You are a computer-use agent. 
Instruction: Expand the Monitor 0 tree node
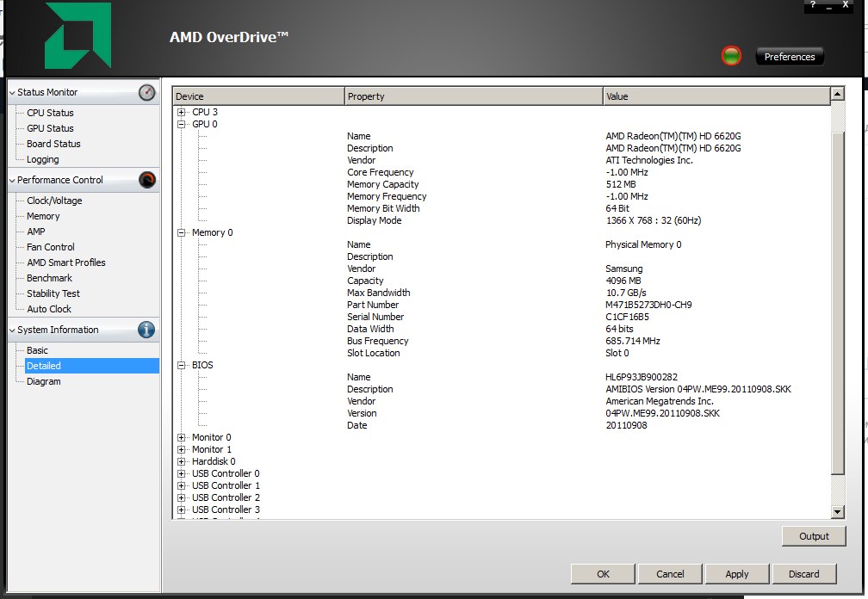(x=181, y=437)
